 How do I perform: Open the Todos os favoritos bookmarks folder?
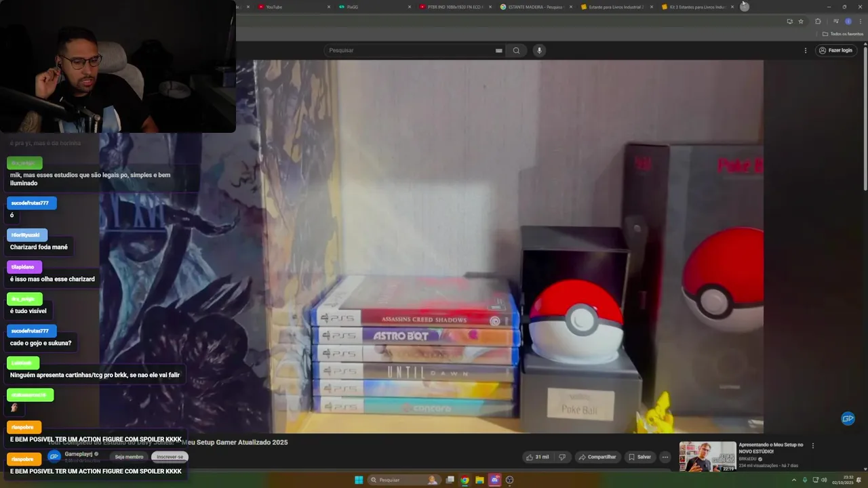[843, 34]
